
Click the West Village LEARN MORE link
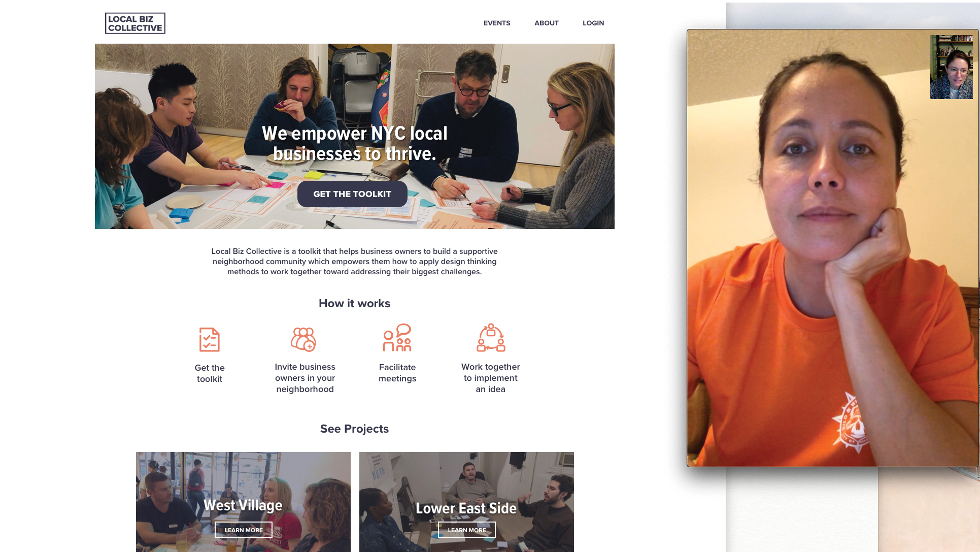coord(244,530)
